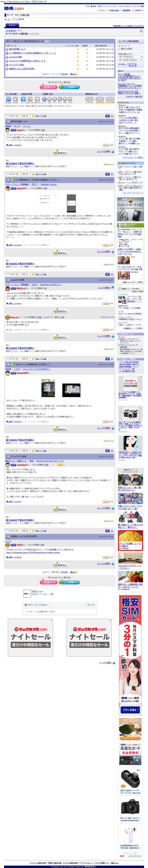Click 返信する under ブラックアウト発生 post

[x=60, y=509]
